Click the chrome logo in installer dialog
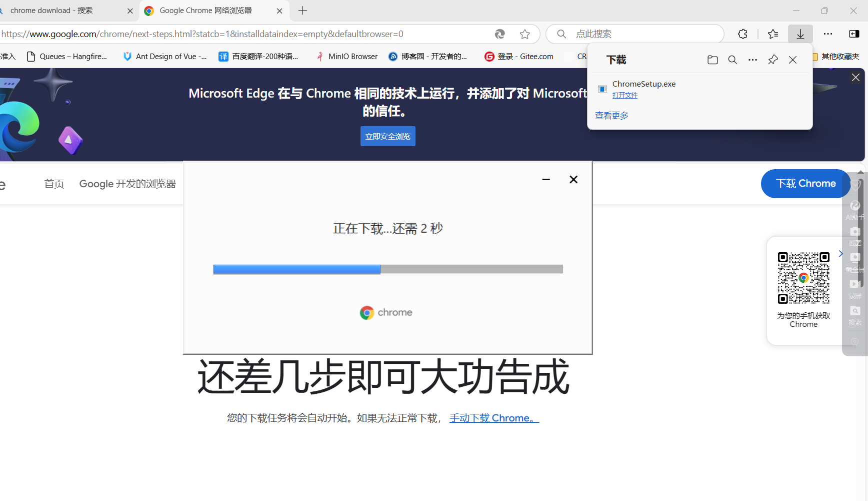The height and width of the screenshot is (501, 868). (x=386, y=313)
